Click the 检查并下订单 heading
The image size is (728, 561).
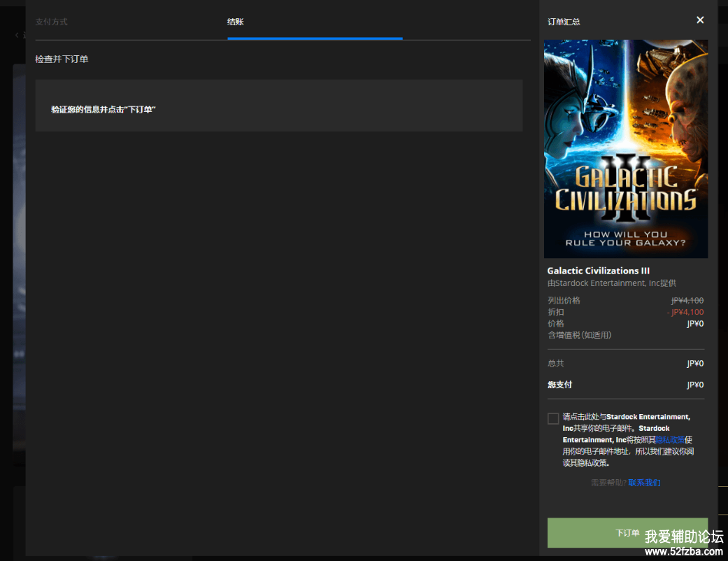click(62, 59)
